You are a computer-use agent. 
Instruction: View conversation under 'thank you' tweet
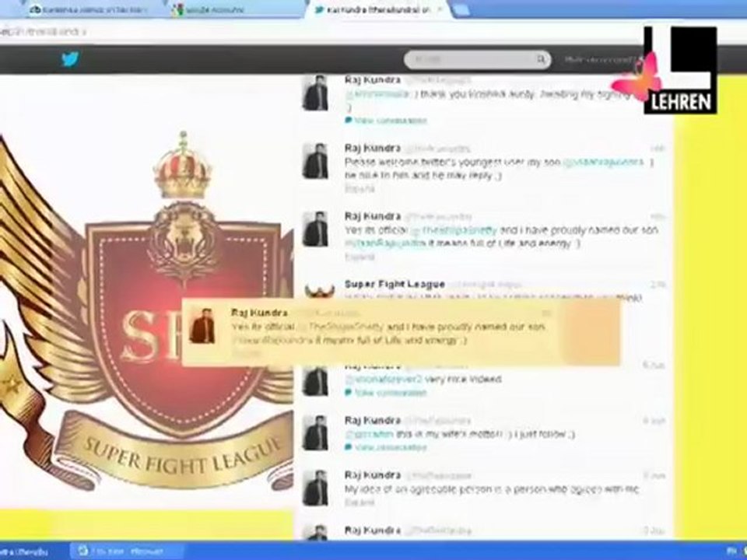(x=391, y=121)
